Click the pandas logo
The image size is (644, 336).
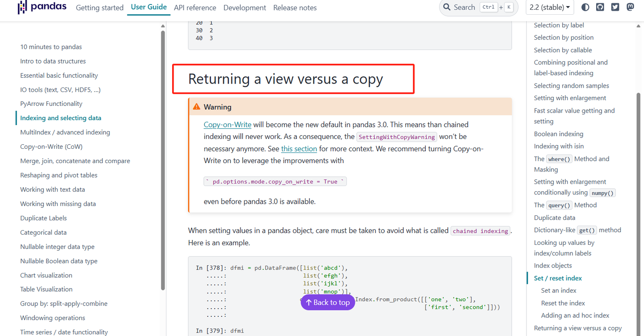[x=42, y=7]
